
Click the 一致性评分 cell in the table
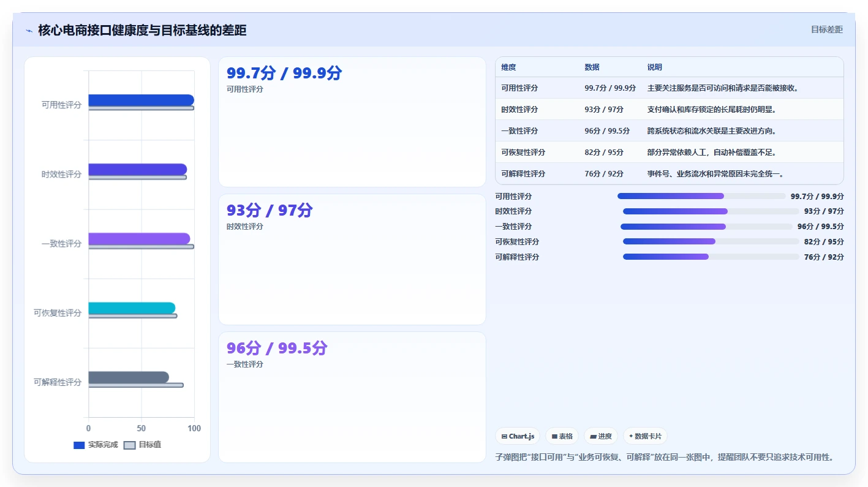point(519,131)
